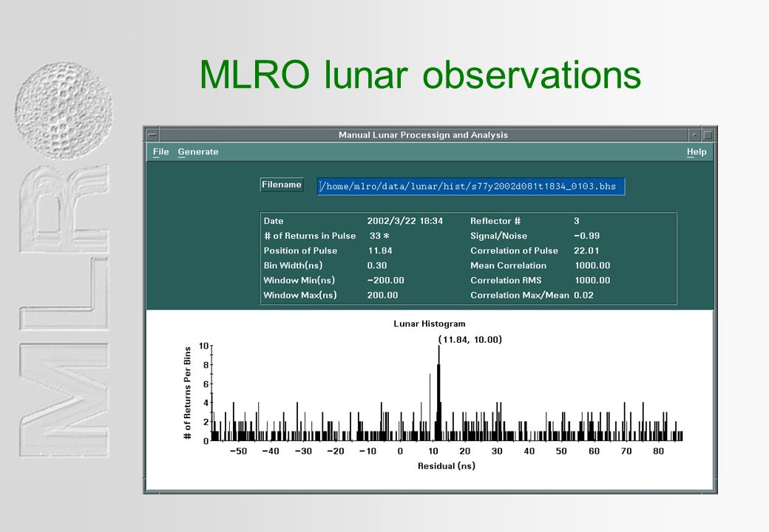Select the Date value 2002/3/22 18:34

(x=404, y=221)
